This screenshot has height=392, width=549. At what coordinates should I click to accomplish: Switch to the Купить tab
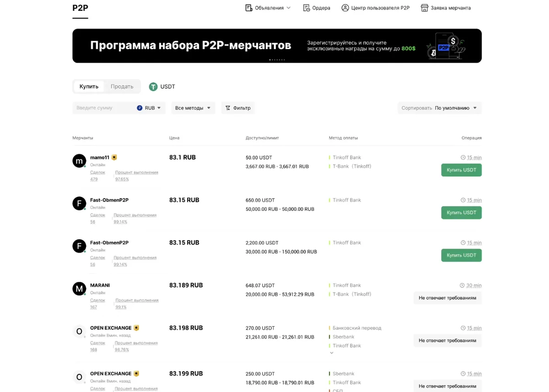pos(89,86)
